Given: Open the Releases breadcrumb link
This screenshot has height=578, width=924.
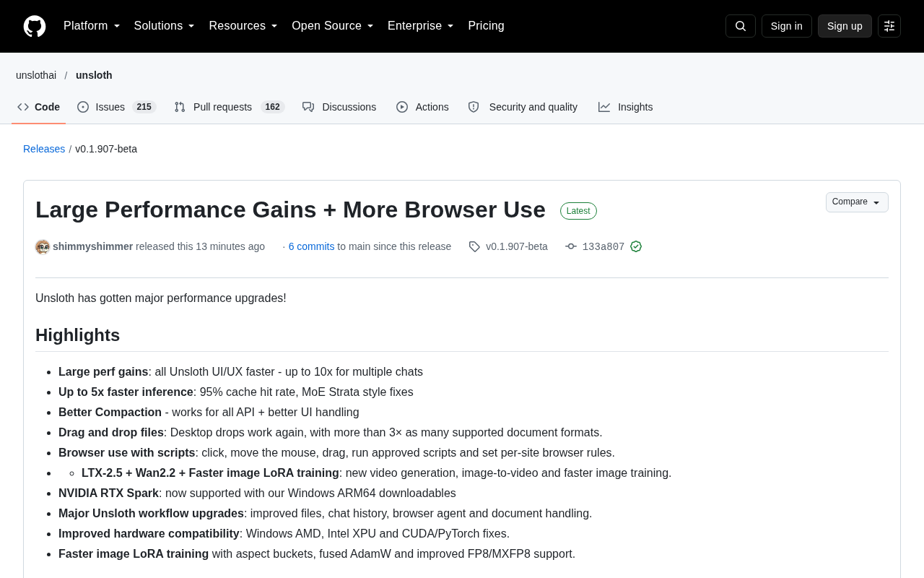Looking at the screenshot, I should [x=44, y=149].
